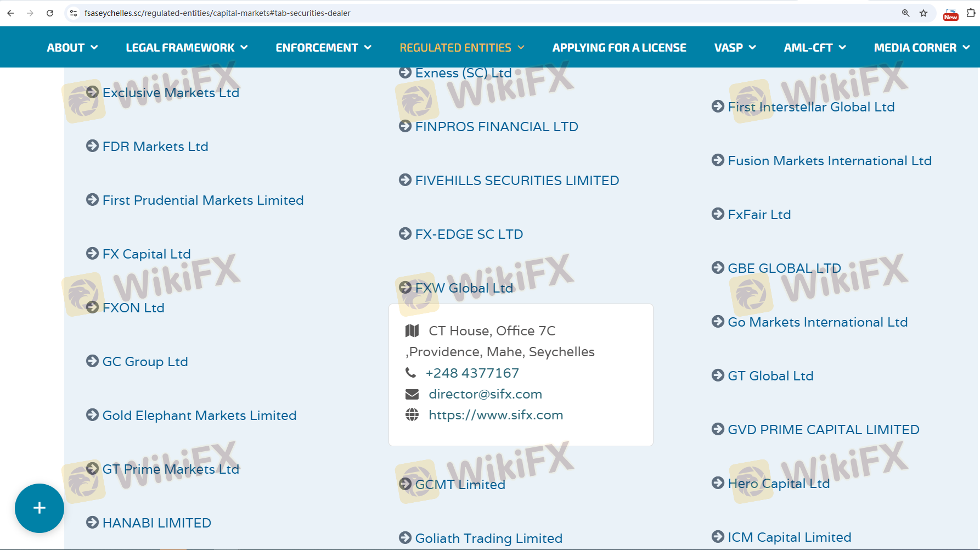The width and height of the screenshot is (980, 550).
Task: Expand FDR Markets Ltd details
Action: (x=147, y=147)
